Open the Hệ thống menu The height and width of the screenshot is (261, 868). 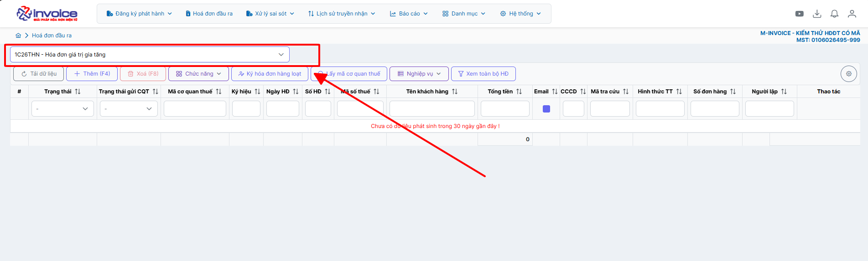pyautogui.click(x=520, y=14)
